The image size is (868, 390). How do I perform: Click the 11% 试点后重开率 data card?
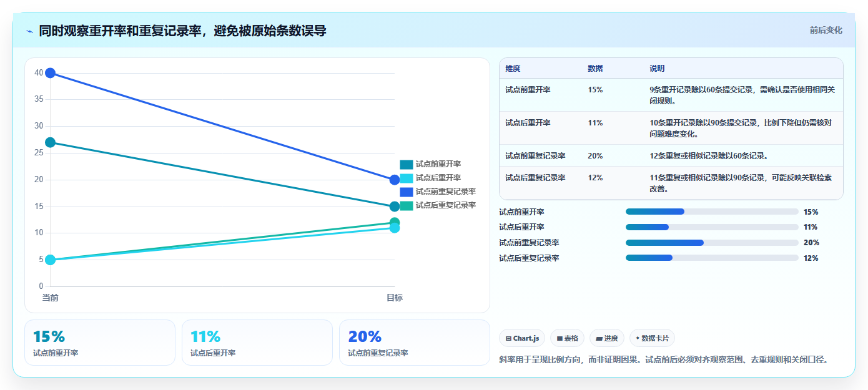[257, 343]
